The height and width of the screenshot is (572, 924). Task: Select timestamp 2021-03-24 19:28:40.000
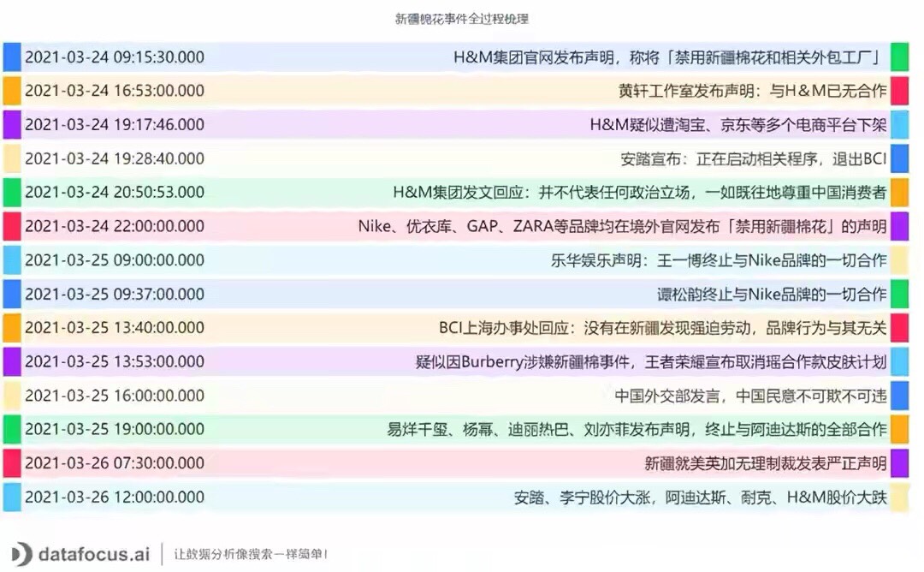pos(115,158)
